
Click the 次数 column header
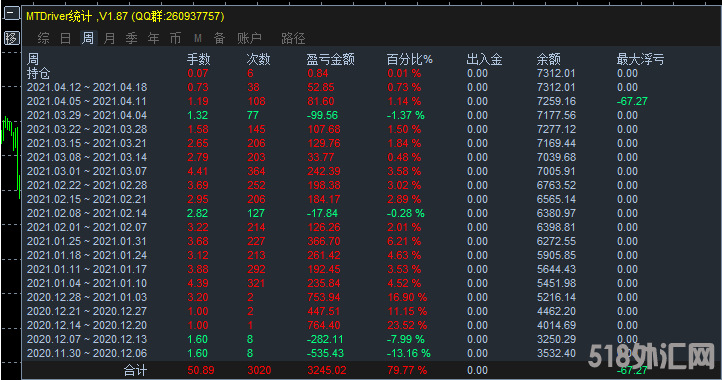pos(258,59)
